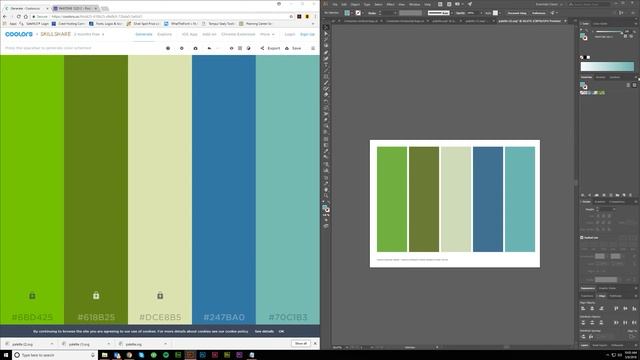
Task: Reload the Coolors page in Chrome
Action: (x=18, y=17)
